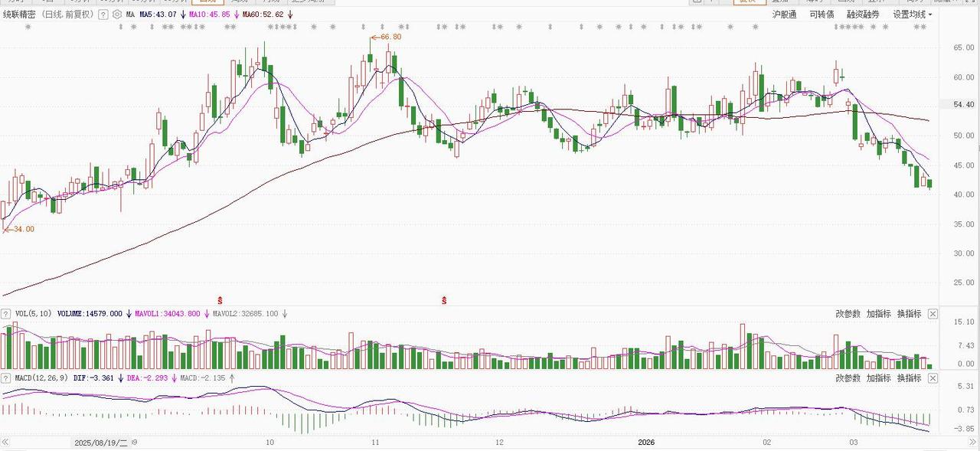Screen dimensions: 980x451
Task: Click the MA5:43.07 value
Action: click(158, 15)
